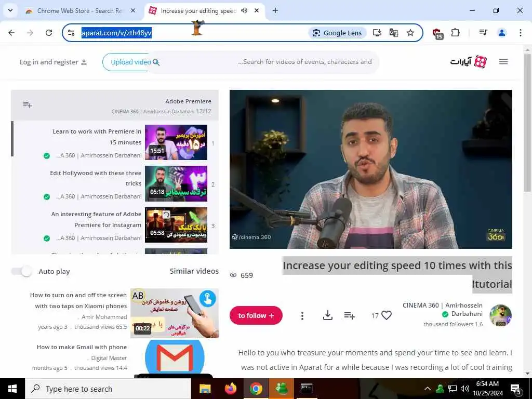The width and height of the screenshot is (532, 399).
Task: Click the views eye icon
Action: (233, 275)
